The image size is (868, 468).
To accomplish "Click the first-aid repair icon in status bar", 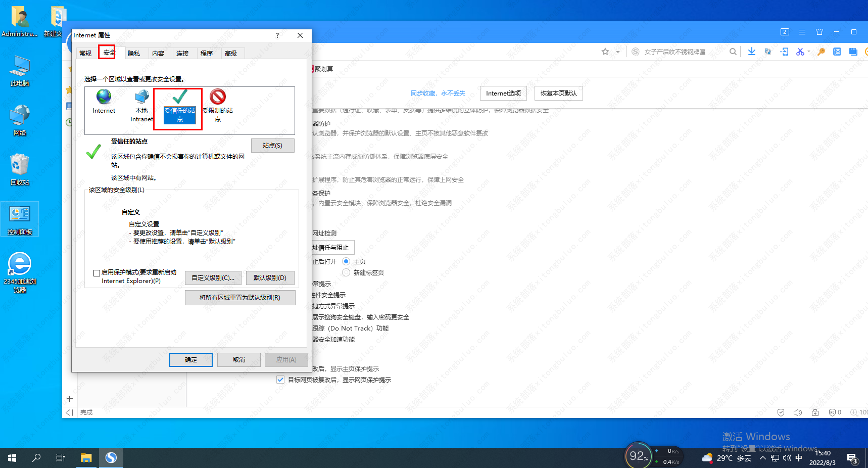I will (x=815, y=412).
